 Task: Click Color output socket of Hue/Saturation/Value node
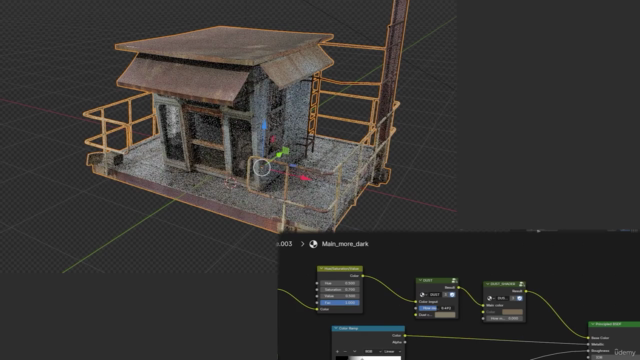point(363,276)
